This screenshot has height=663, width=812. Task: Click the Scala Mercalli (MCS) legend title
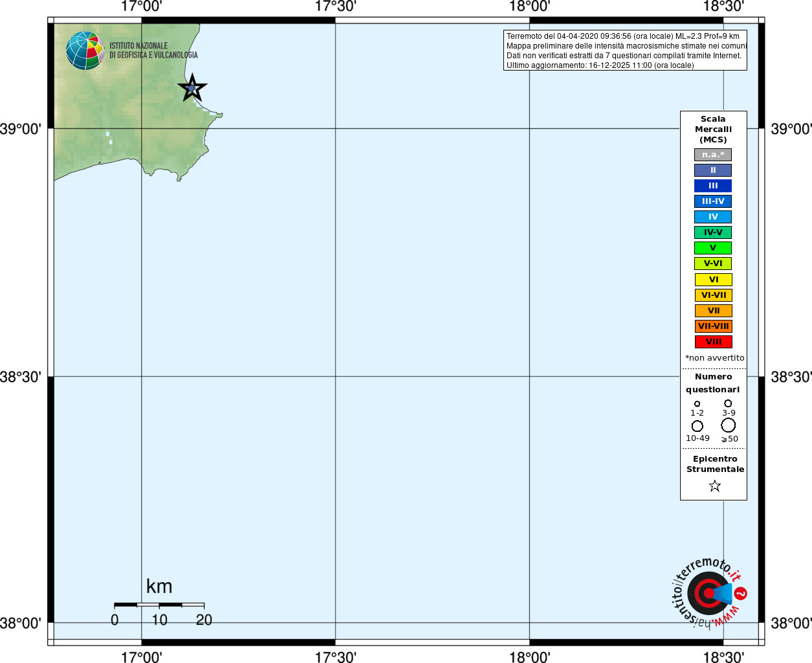pyautogui.click(x=713, y=129)
